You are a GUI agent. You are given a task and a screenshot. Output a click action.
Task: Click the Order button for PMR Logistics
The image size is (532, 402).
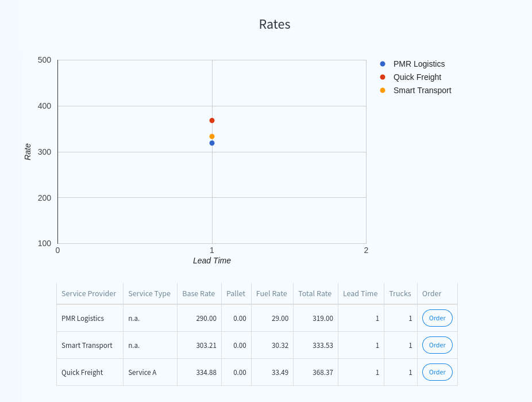(x=437, y=318)
